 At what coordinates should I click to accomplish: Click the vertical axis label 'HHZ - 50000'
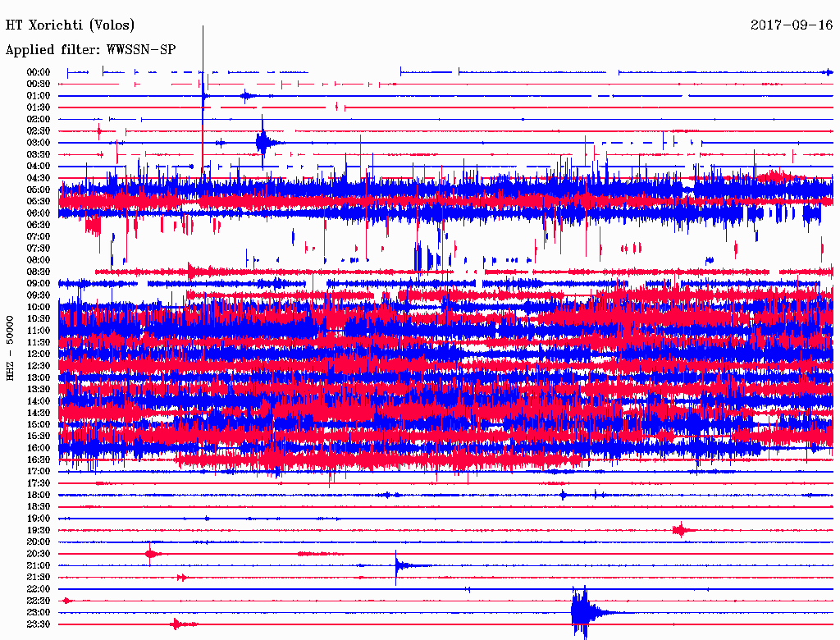(10, 349)
